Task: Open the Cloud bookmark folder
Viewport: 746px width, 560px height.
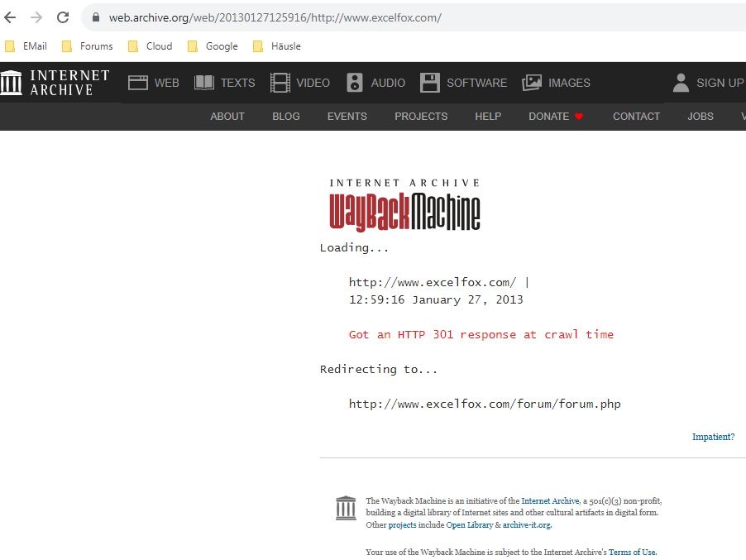Action: pyautogui.click(x=151, y=46)
